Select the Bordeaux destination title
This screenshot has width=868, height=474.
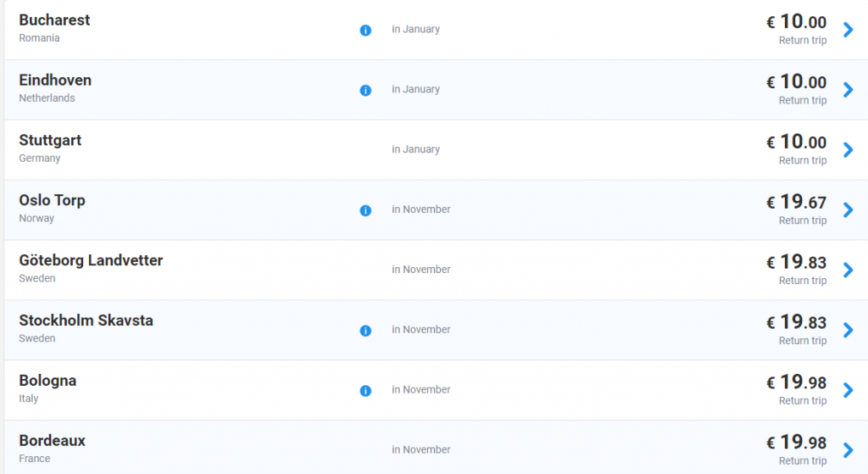52,441
